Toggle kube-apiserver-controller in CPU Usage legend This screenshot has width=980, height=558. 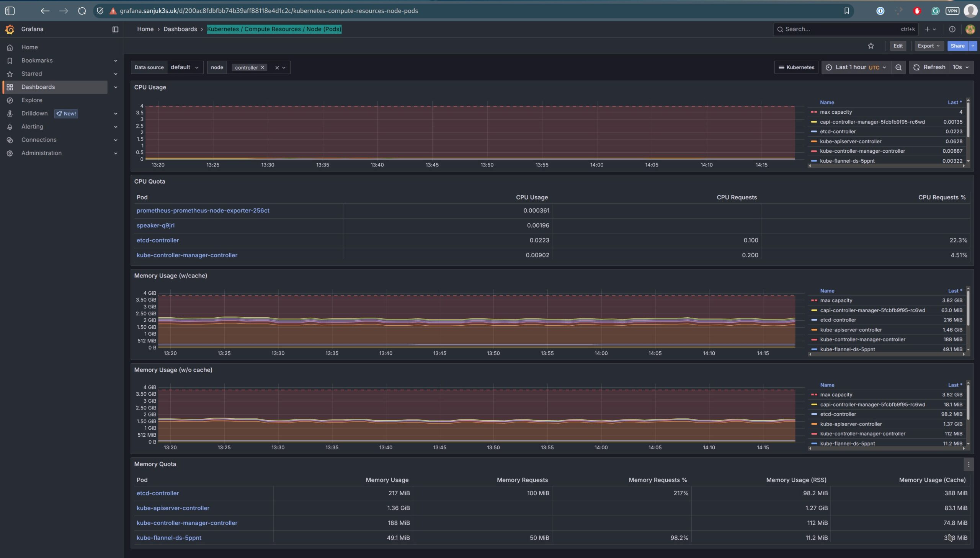[851, 142]
